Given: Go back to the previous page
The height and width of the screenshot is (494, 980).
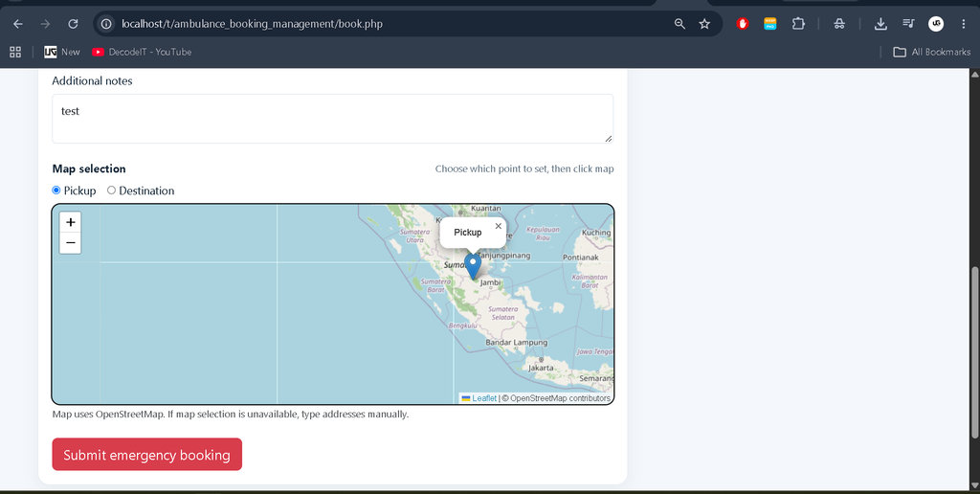Looking at the screenshot, I should point(18,24).
